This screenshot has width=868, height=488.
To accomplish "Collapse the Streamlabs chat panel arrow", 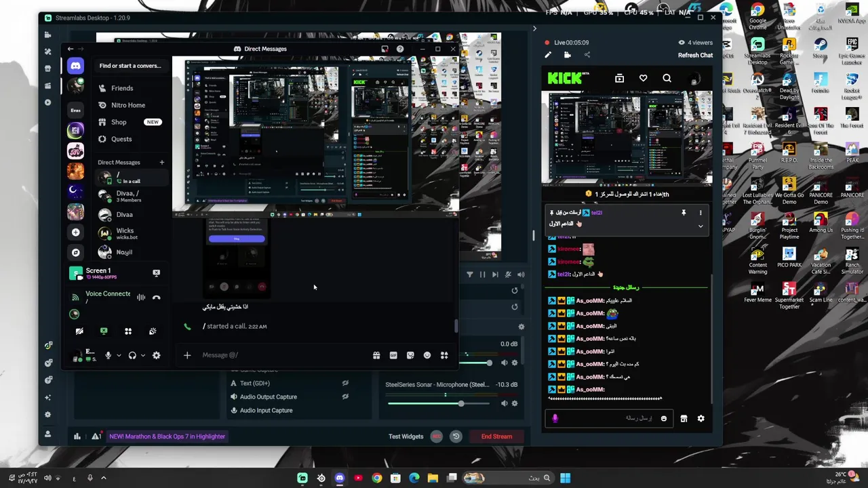I will click(x=534, y=28).
